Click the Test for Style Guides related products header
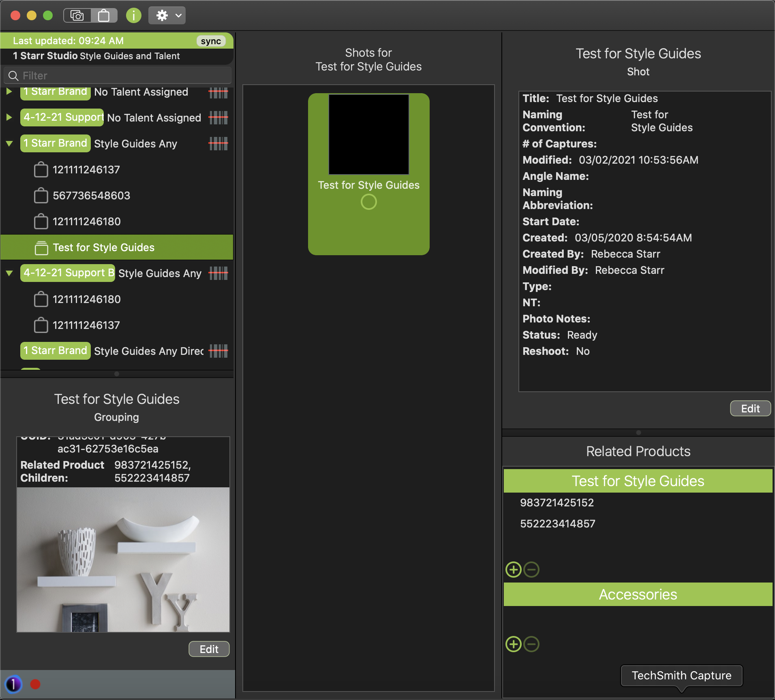The width and height of the screenshot is (775, 700). tap(638, 481)
